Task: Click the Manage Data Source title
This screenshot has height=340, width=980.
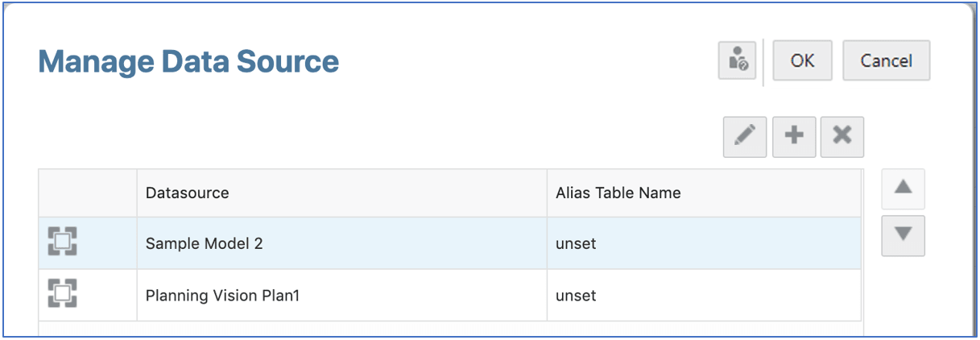Action: [x=188, y=61]
